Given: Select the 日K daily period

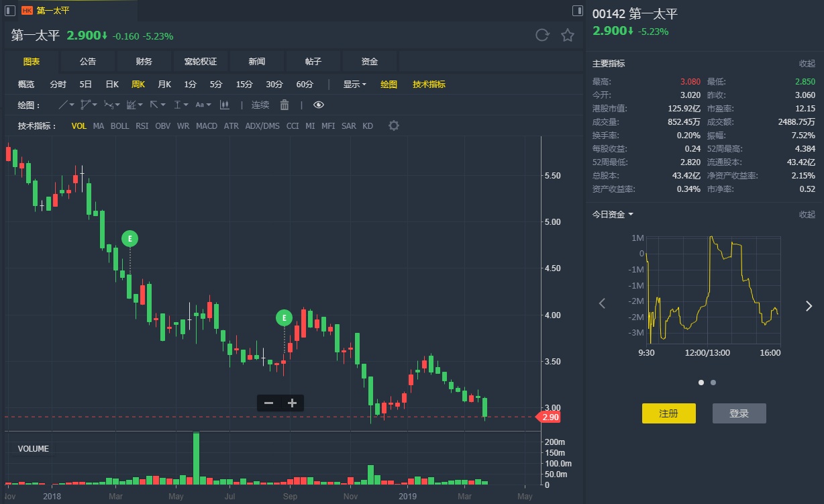Looking at the screenshot, I should pos(112,85).
